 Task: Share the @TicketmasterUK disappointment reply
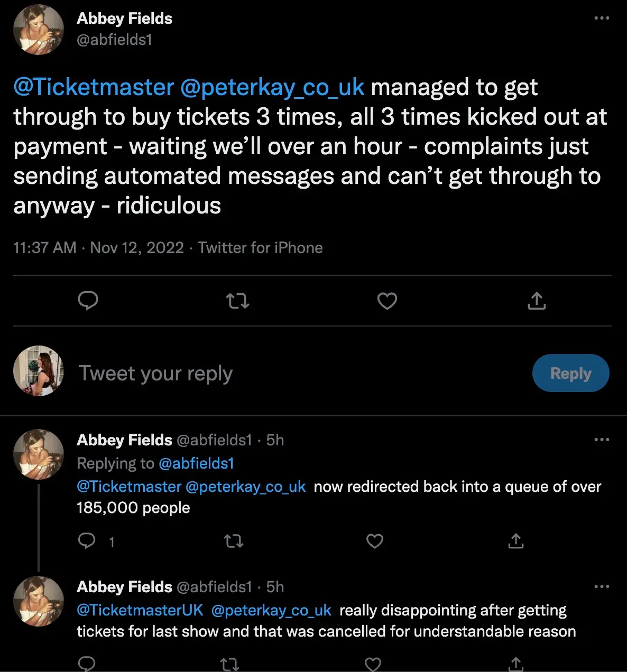[x=515, y=663]
